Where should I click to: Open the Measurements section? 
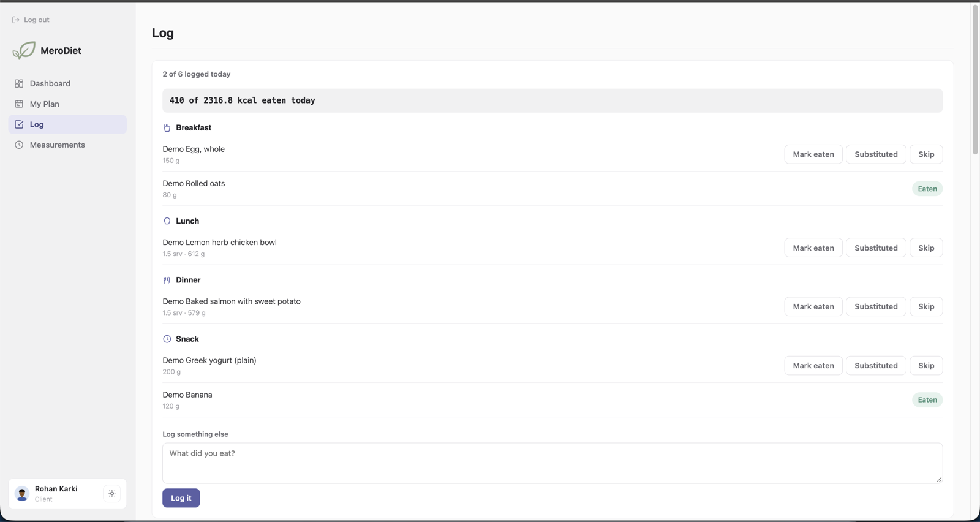click(67, 145)
